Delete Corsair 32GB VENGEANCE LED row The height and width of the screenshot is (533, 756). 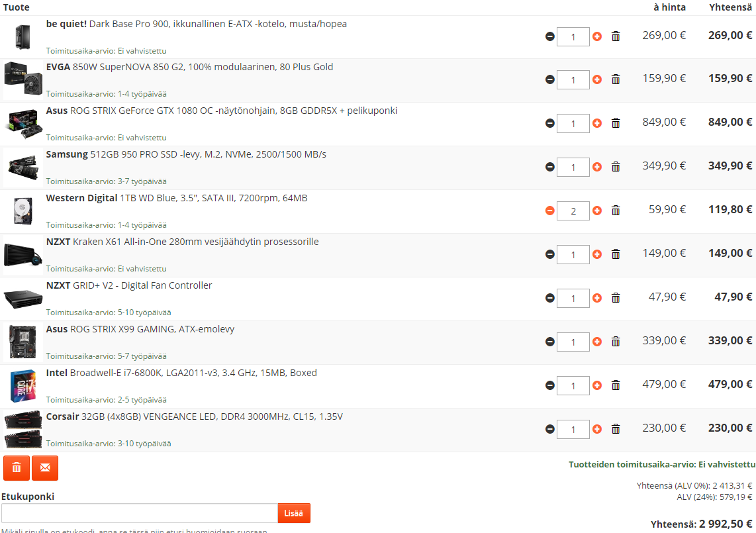pos(616,429)
